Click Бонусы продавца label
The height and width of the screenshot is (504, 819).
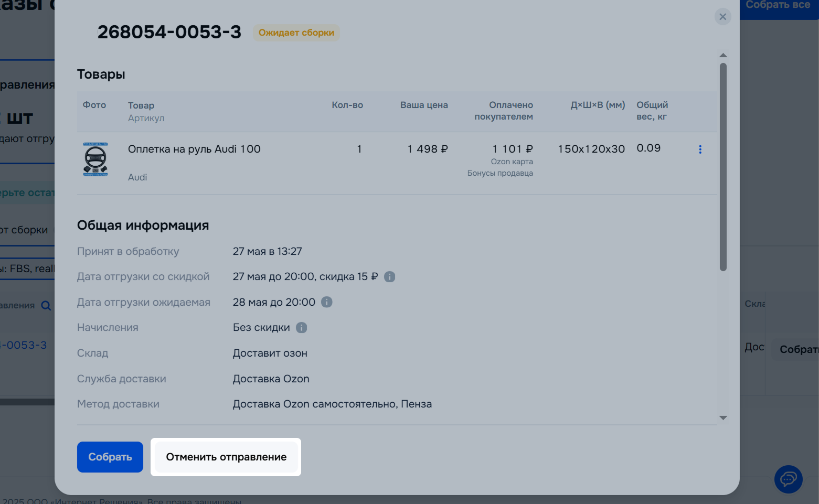(x=500, y=173)
